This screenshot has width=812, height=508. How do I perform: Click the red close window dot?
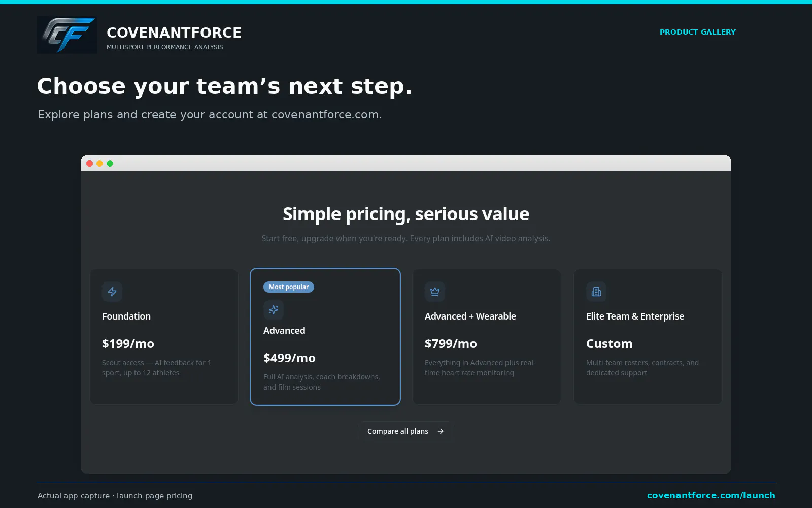[x=89, y=163]
